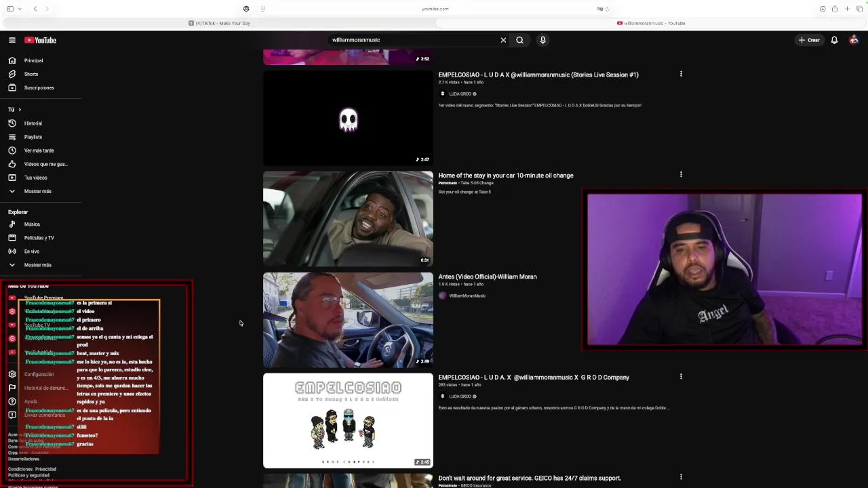Open the Safari share button
The image size is (868, 488).
pyautogui.click(x=835, y=9)
